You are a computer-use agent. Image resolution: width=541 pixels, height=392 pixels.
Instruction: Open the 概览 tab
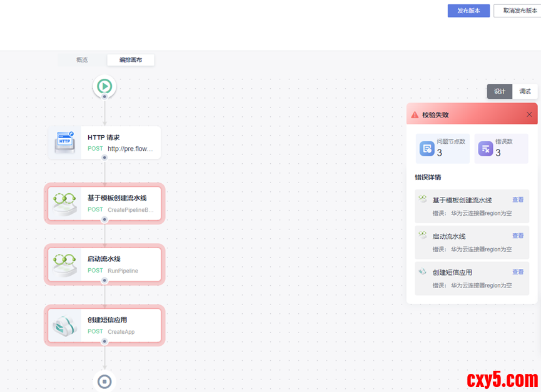coord(82,60)
